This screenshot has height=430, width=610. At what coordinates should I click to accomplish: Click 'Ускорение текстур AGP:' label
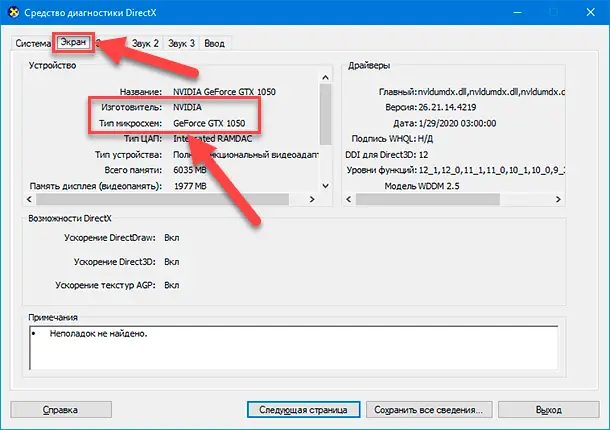[x=105, y=285]
